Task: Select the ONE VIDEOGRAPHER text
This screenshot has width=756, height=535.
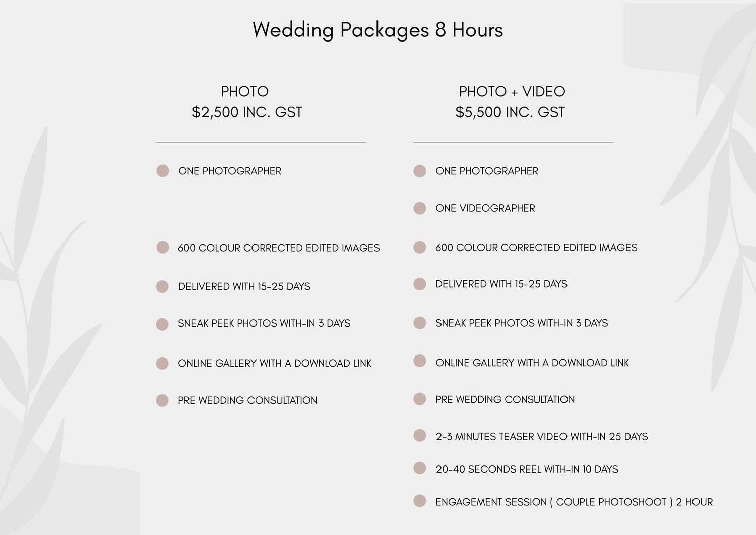Action: (485, 208)
